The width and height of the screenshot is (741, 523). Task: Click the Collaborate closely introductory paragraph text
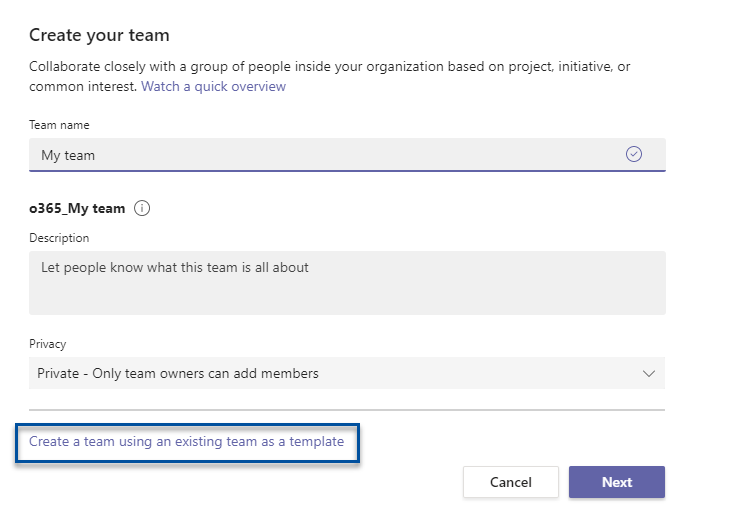coord(329,77)
